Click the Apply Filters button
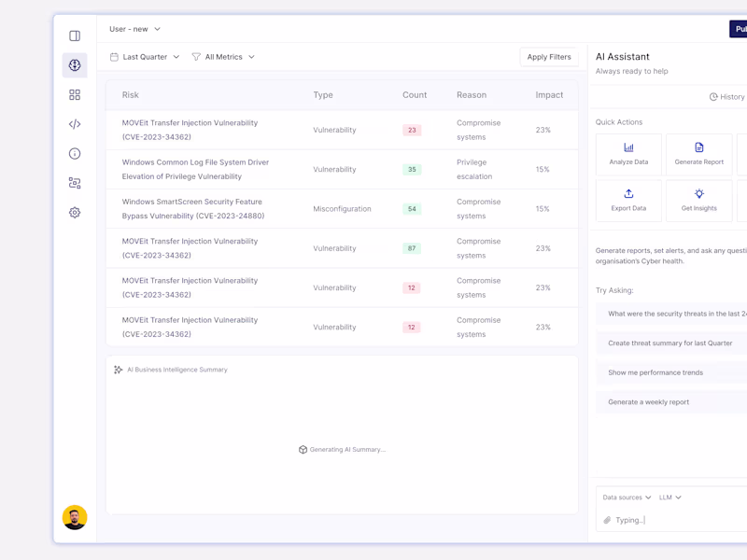Image resolution: width=747 pixels, height=560 pixels. pos(549,57)
